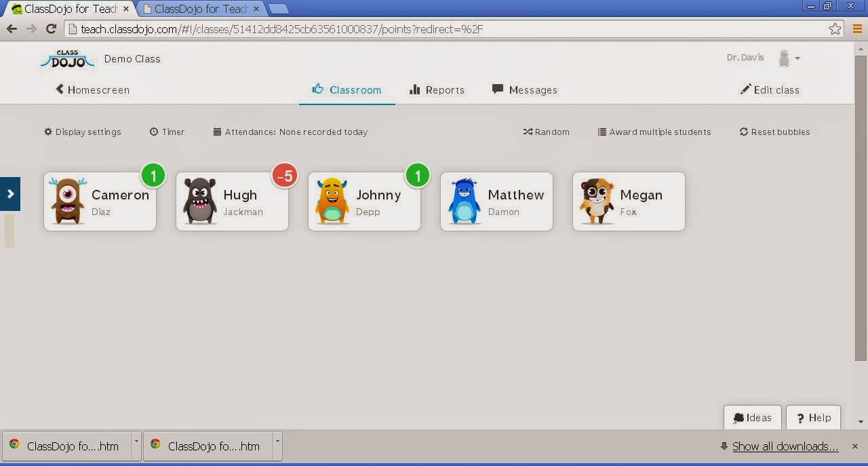
Task: Open Messages via the speech bubble icon
Action: click(x=497, y=89)
